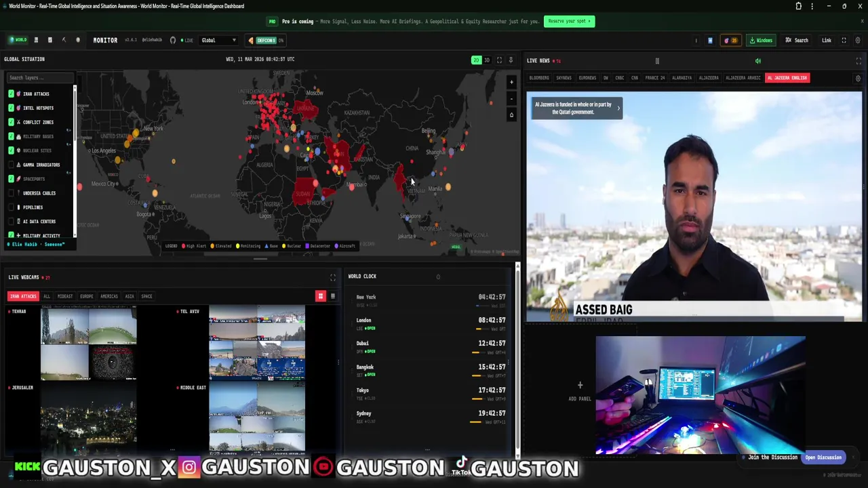Open the Tel Aviv webcam thumbnails
This screenshot has height=488, width=868.
pyautogui.click(x=257, y=343)
